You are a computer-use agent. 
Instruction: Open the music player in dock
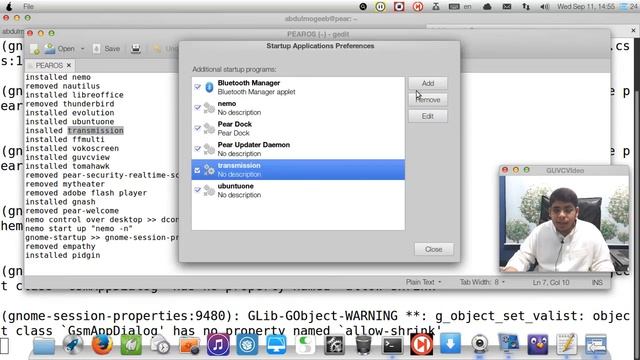click(218, 345)
